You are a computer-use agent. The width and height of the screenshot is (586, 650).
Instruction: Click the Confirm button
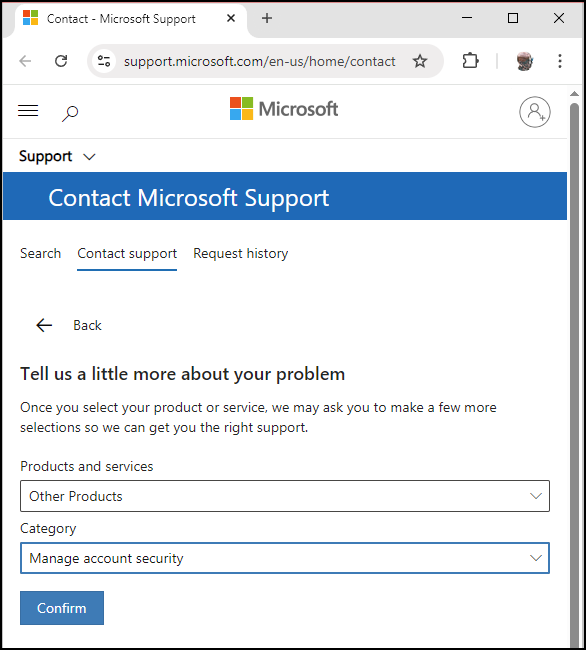point(62,608)
